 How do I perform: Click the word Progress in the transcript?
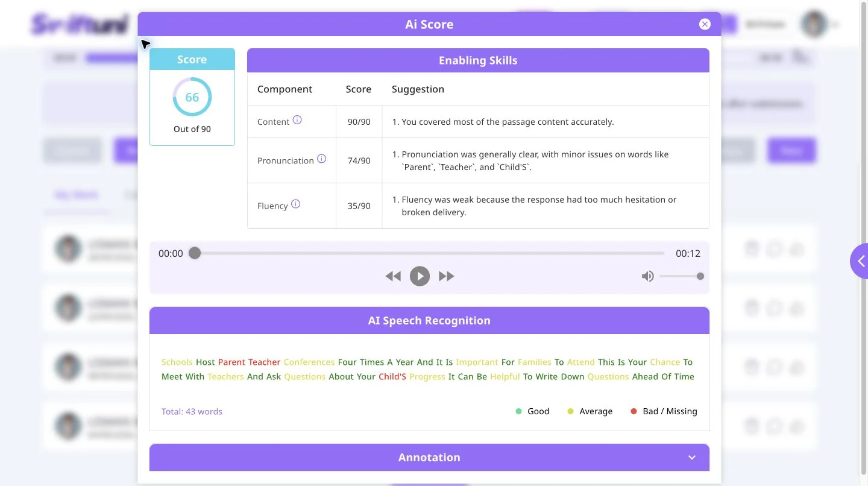pyautogui.click(x=427, y=377)
